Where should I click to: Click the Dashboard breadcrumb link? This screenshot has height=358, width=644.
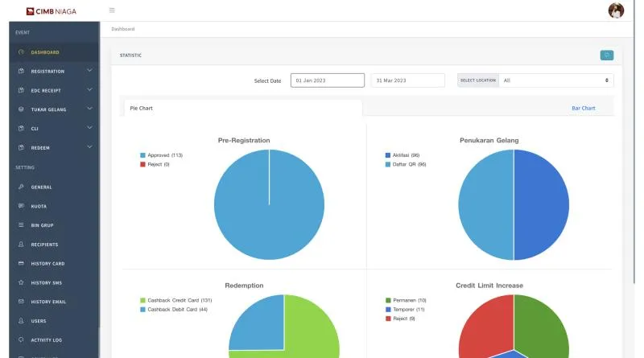pos(123,29)
